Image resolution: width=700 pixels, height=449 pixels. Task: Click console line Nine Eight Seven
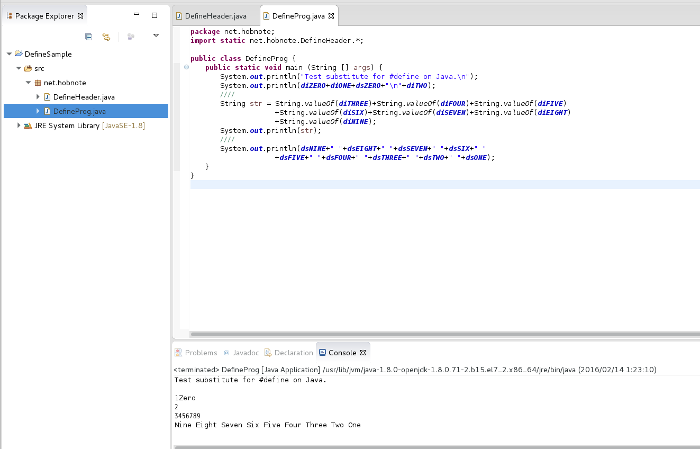(267, 425)
